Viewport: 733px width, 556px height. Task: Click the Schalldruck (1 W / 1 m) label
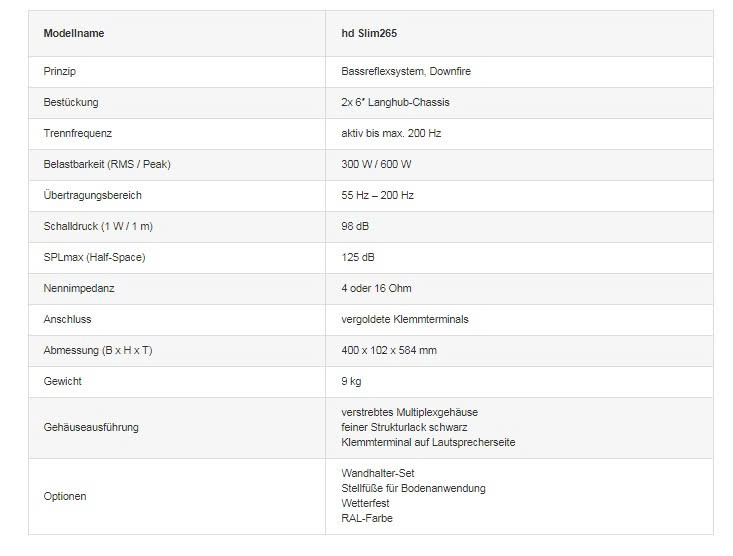coord(98,226)
